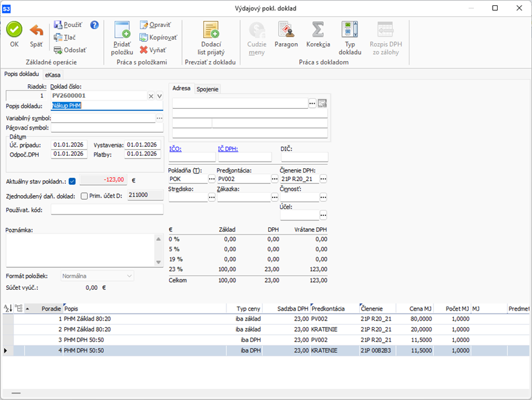The height and width of the screenshot is (400, 532).
Task: Click the Typ dokladu icon
Action: tap(350, 30)
